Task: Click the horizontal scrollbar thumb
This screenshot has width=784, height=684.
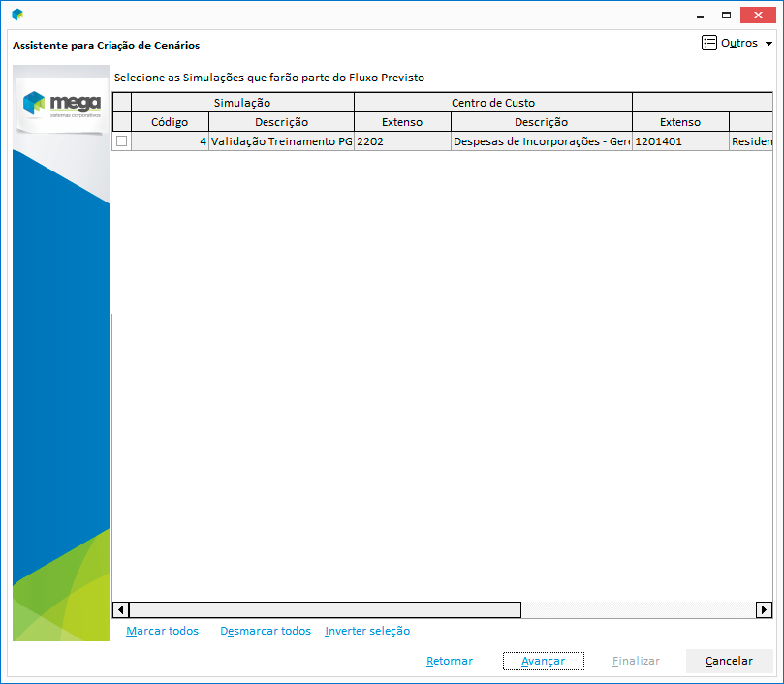Action: click(325, 610)
